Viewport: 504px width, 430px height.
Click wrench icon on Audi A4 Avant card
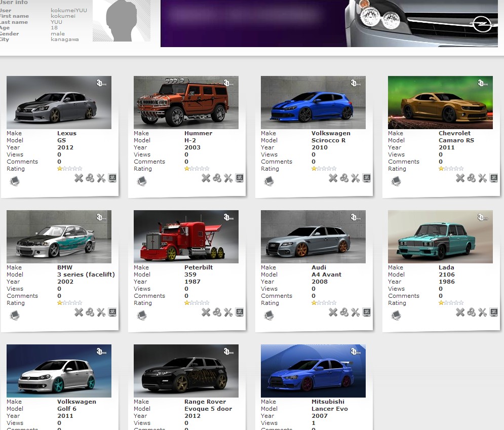pyautogui.click(x=356, y=312)
